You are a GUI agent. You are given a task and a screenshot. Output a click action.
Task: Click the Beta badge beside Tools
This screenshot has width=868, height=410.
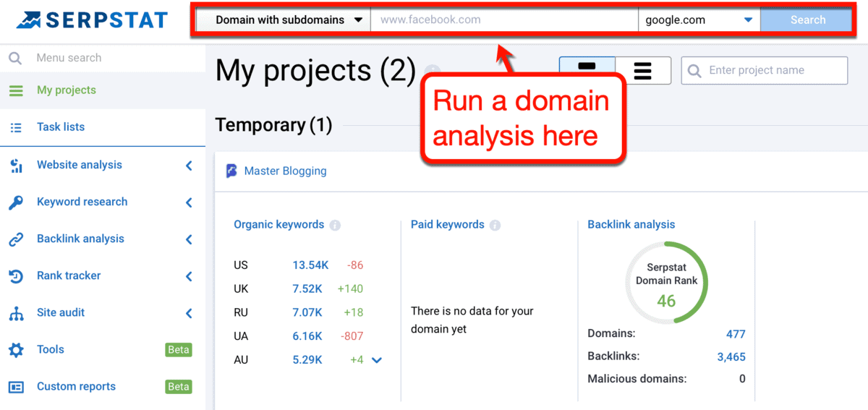[x=178, y=350]
